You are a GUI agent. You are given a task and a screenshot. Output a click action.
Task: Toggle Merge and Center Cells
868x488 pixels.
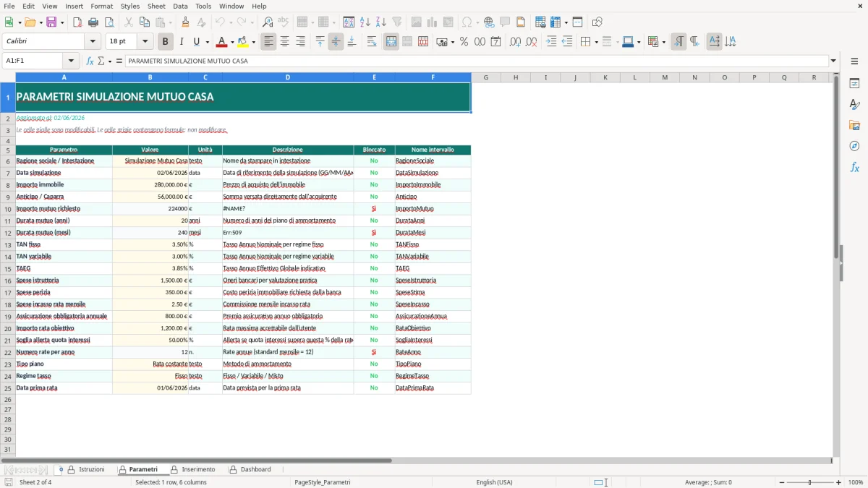(391, 42)
